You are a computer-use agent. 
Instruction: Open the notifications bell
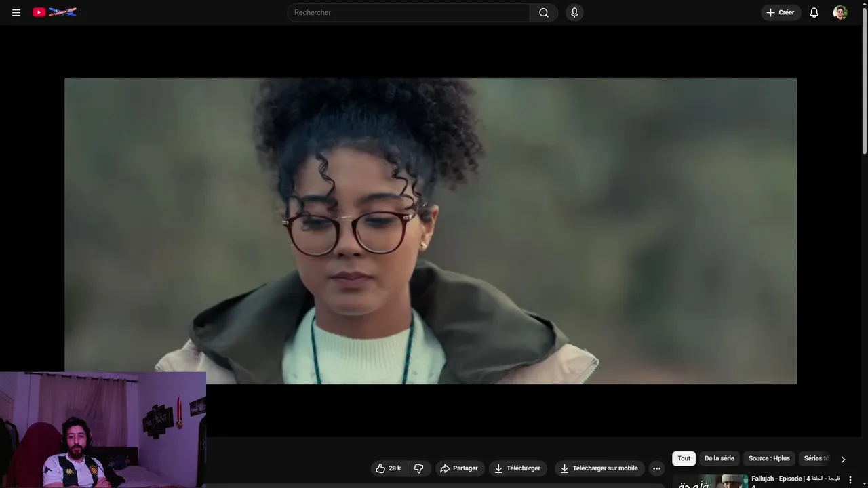814,12
